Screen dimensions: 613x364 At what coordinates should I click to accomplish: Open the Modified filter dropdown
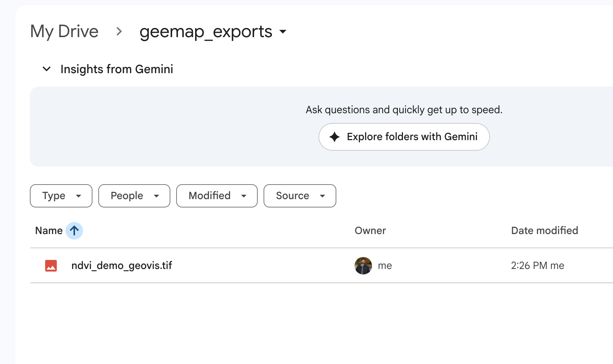tap(217, 196)
